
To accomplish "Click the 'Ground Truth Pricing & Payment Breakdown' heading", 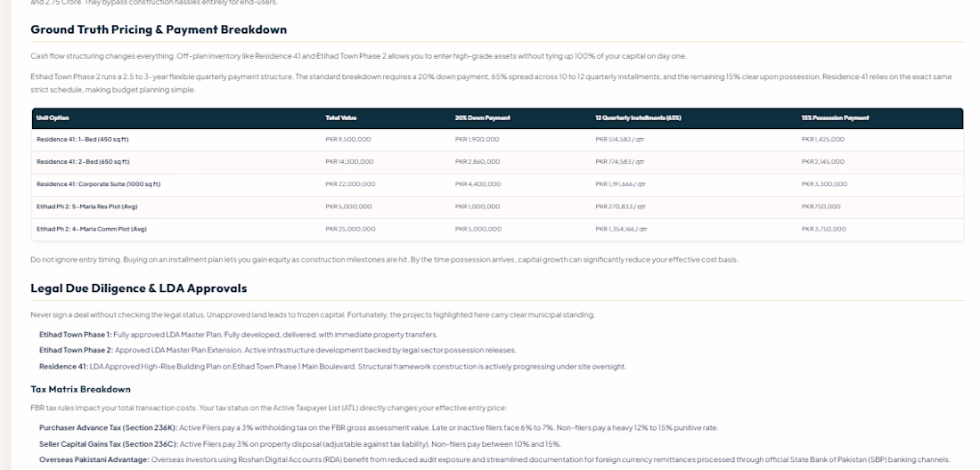I will point(159,29).
